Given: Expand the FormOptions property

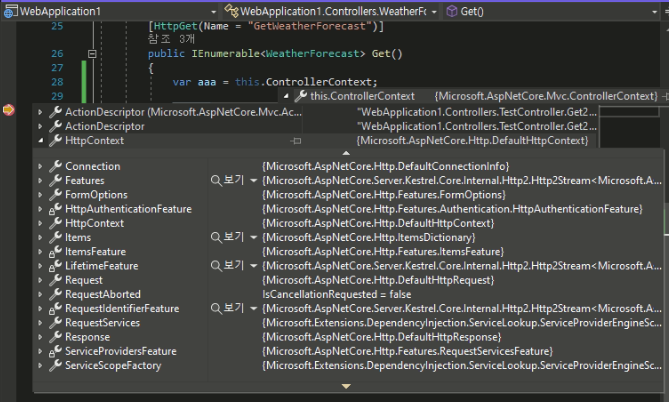Looking at the screenshot, I should pyautogui.click(x=40, y=195).
